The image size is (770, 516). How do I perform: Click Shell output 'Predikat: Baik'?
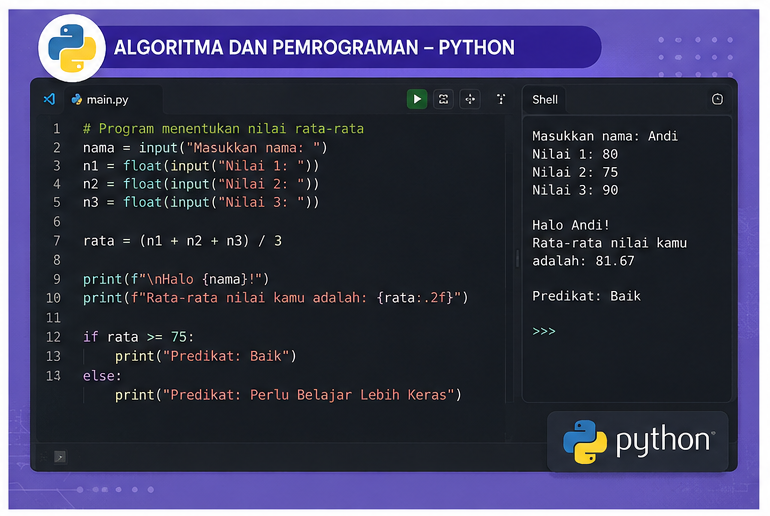tap(586, 296)
